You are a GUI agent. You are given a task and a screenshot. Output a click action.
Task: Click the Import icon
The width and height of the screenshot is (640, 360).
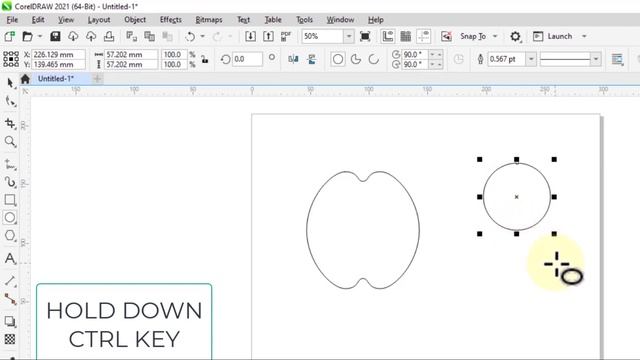[250, 36]
